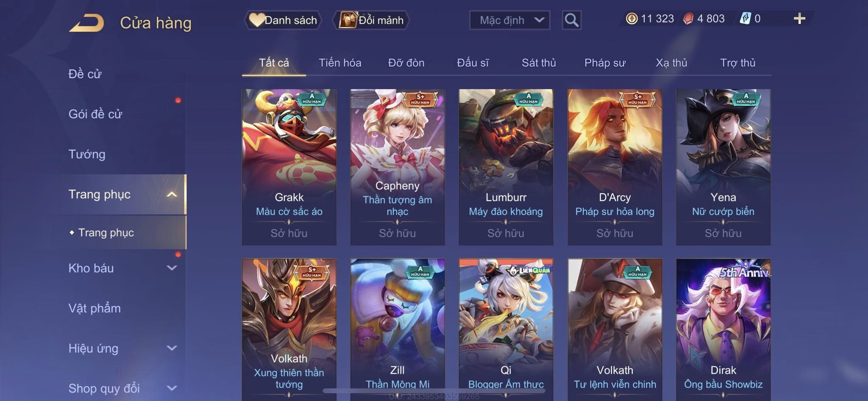The height and width of the screenshot is (401, 868).
Task: Open Dirak Ông bầu Showbiz skin card
Action: [723, 329]
